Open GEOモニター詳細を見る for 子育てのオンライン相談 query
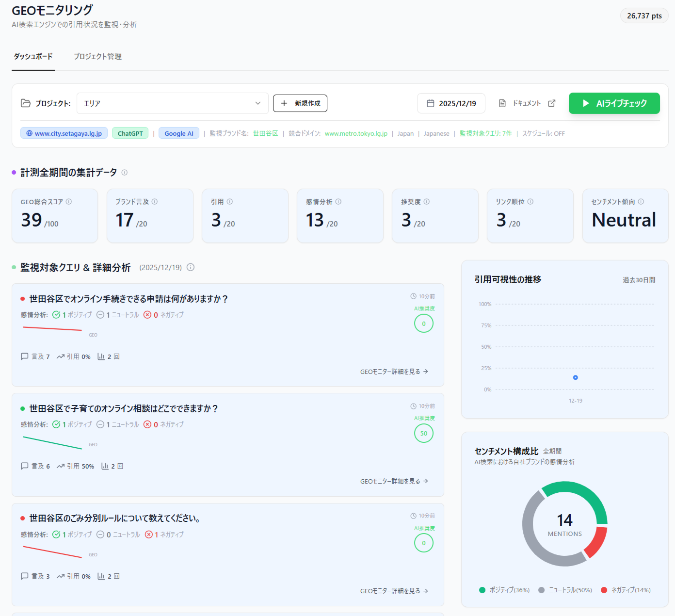The image size is (675, 616). tap(394, 481)
